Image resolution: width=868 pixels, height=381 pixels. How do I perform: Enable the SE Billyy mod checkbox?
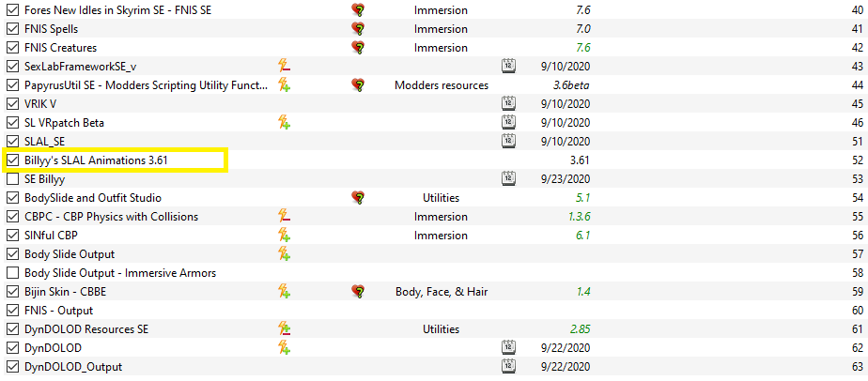click(12, 179)
